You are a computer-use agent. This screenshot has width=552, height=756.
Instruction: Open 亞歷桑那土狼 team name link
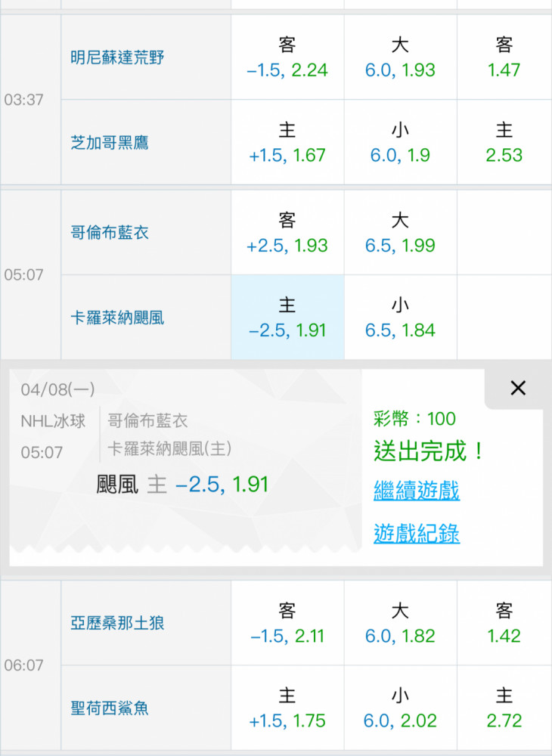116,624
